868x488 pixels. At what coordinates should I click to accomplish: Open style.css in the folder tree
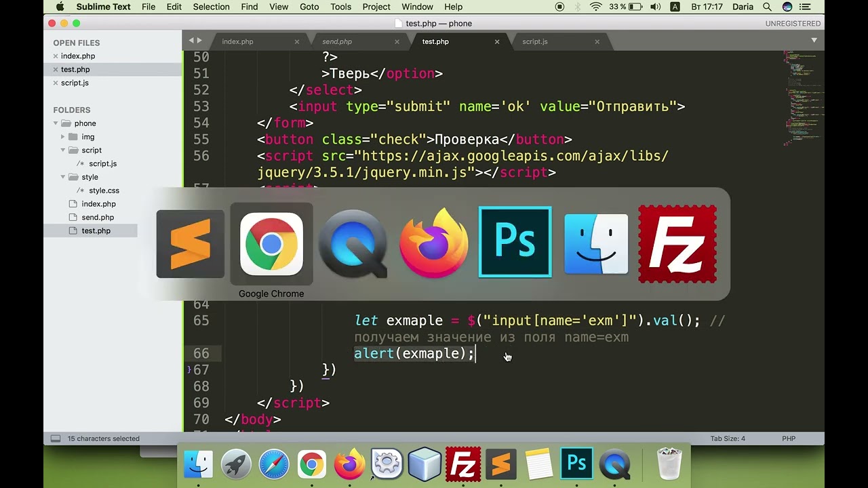click(x=104, y=190)
